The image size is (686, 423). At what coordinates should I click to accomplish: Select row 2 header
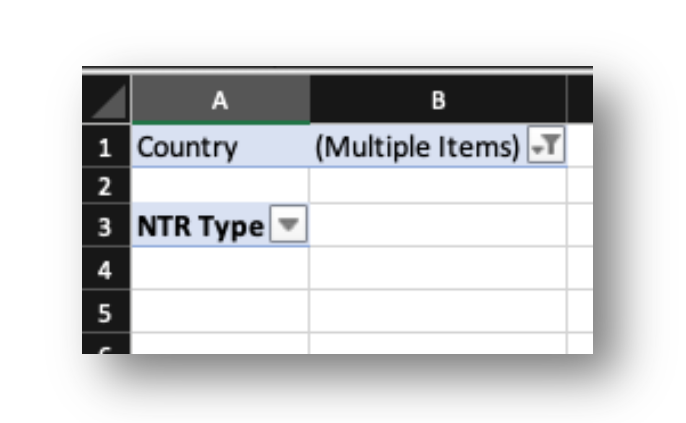tap(106, 185)
